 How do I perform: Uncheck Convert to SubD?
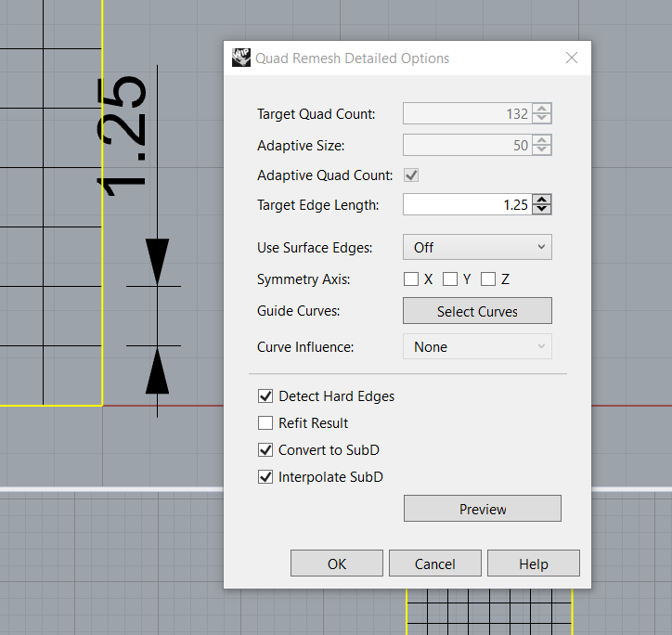265,449
